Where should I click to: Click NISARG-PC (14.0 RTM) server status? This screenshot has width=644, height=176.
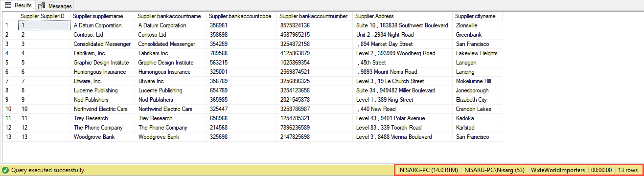429,170
